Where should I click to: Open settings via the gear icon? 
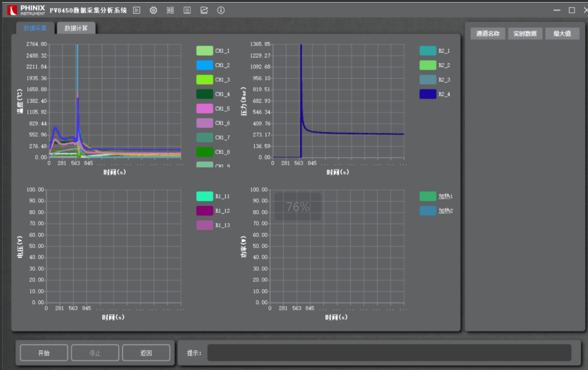(153, 10)
